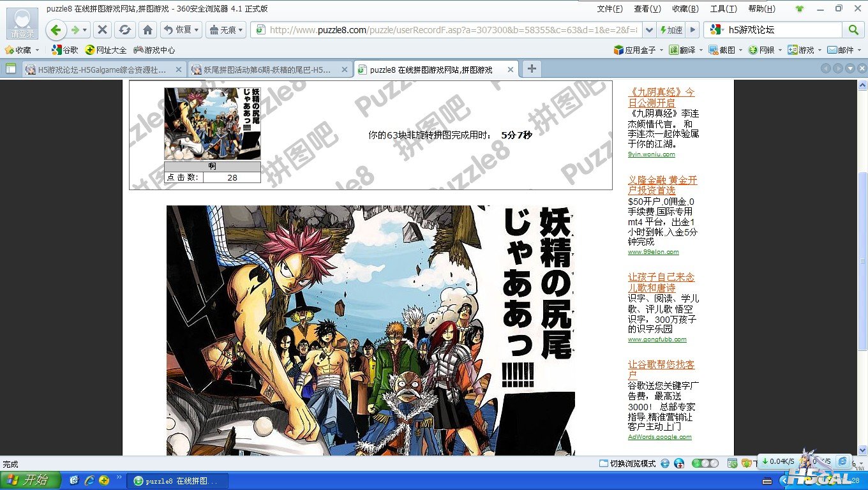The image size is (868, 490).
Task: Click the 游戏 games tool
Action: tap(801, 50)
